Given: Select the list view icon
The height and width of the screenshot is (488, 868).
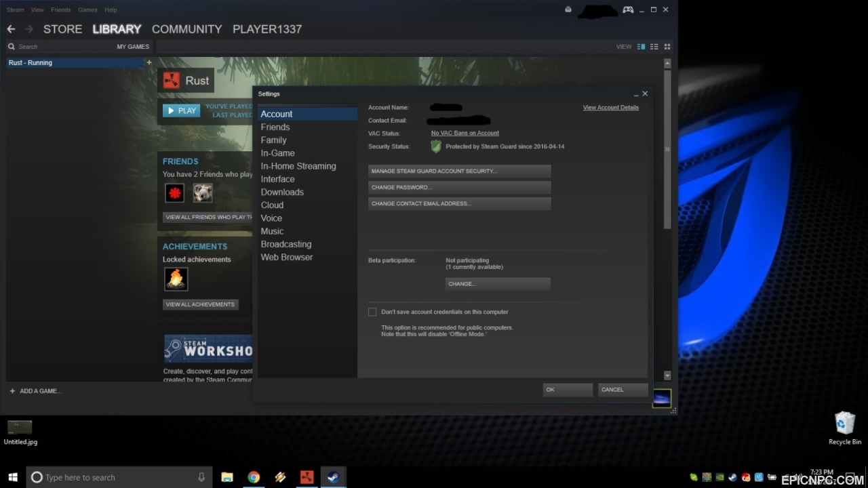Looking at the screenshot, I should (654, 47).
